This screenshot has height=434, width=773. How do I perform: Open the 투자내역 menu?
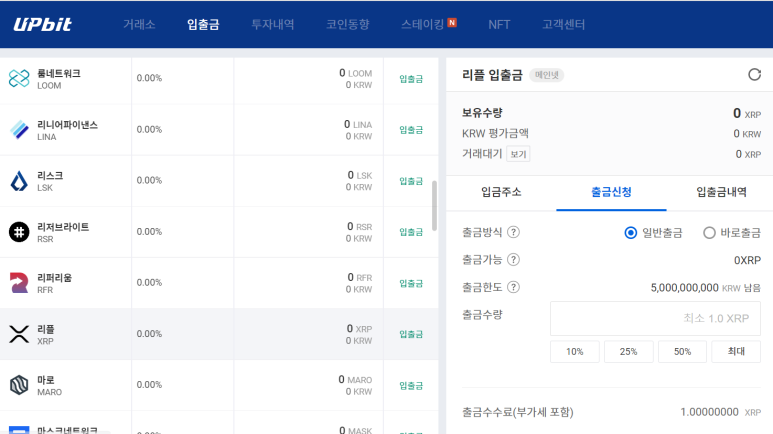(273, 24)
